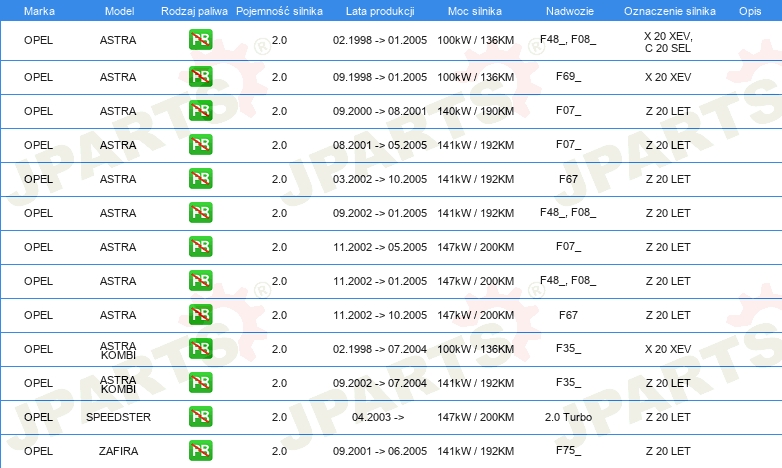Select the date cell 11.2002 -> 05.2005
This screenshot has height=468, width=782.
380,247
